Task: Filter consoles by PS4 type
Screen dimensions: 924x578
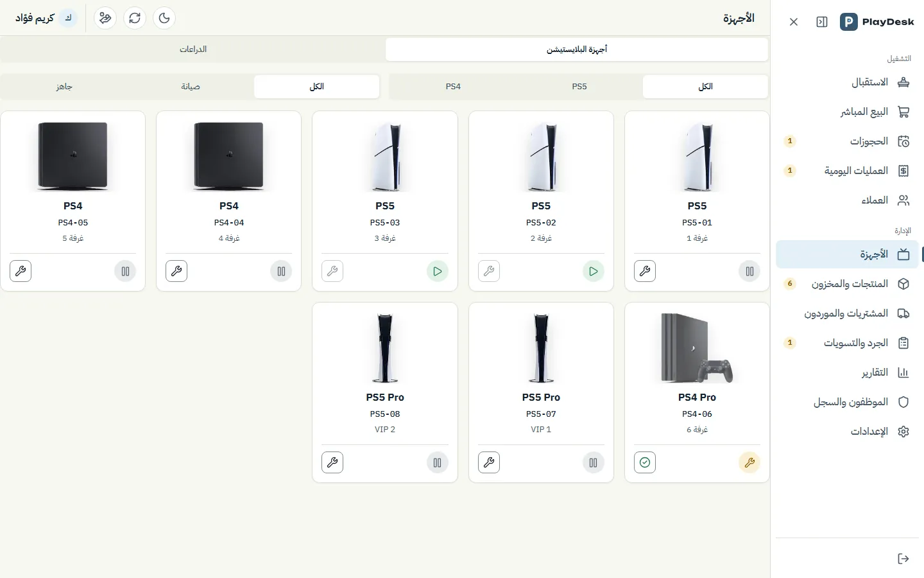Action: tap(453, 87)
